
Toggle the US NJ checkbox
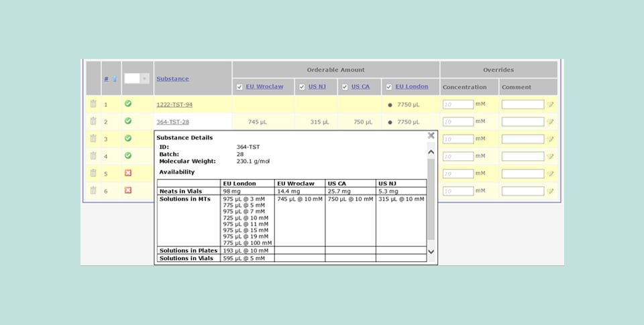[x=302, y=87]
